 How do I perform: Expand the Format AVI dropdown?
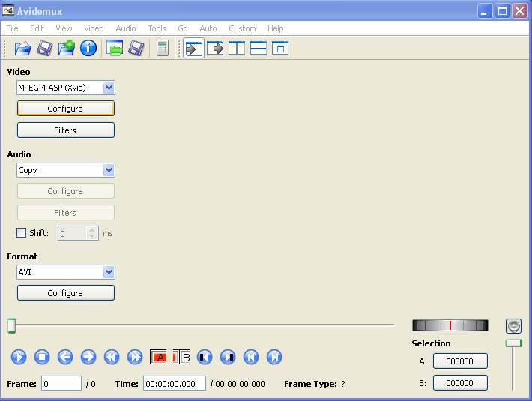[x=109, y=272]
